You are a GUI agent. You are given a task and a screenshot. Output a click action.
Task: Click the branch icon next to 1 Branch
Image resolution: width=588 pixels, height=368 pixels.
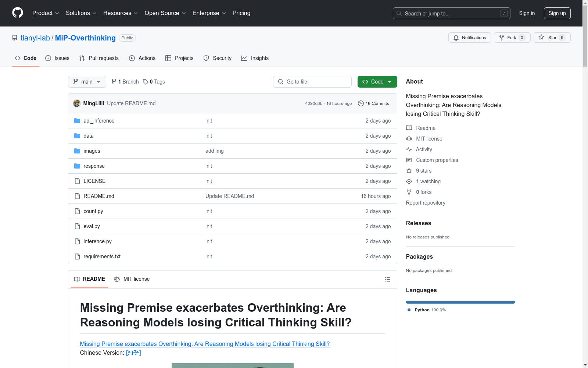coord(114,82)
